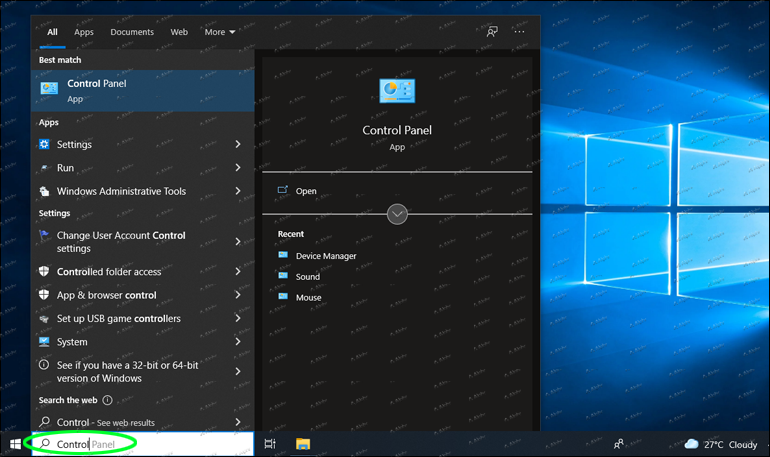Expand Set up USB game controllers arrow
Screen dimensions: 770x457
[x=238, y=318]
